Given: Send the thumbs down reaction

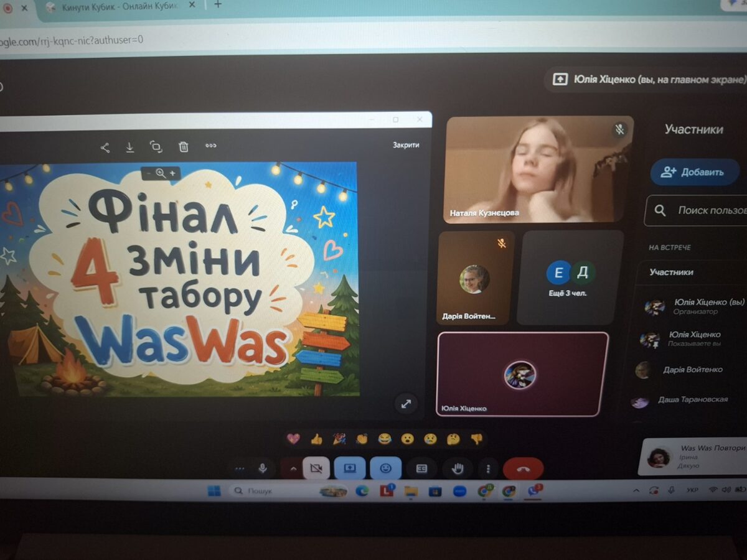Looking at the screenshot, I should pos(476,439).
